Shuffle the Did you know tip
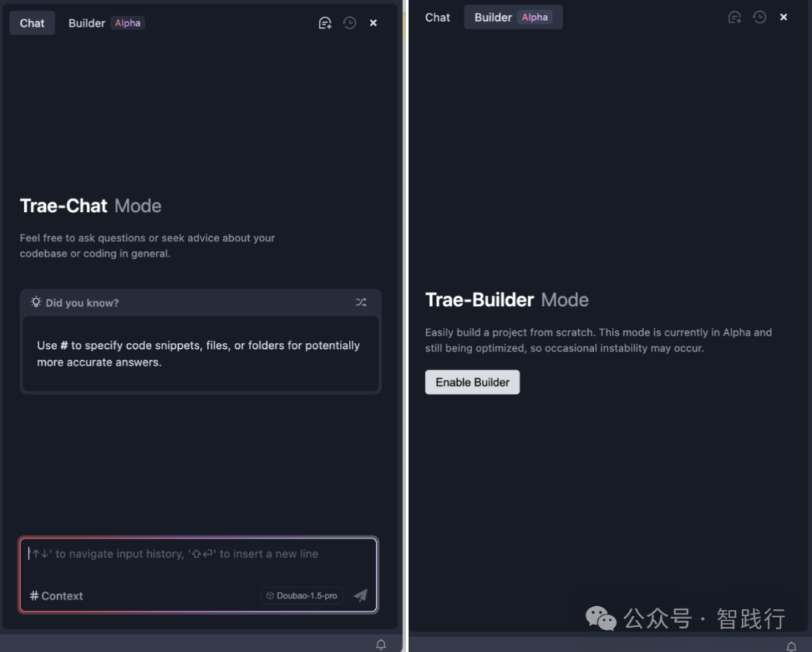This screenshot has height=652, width=812. tap(361, 302)
